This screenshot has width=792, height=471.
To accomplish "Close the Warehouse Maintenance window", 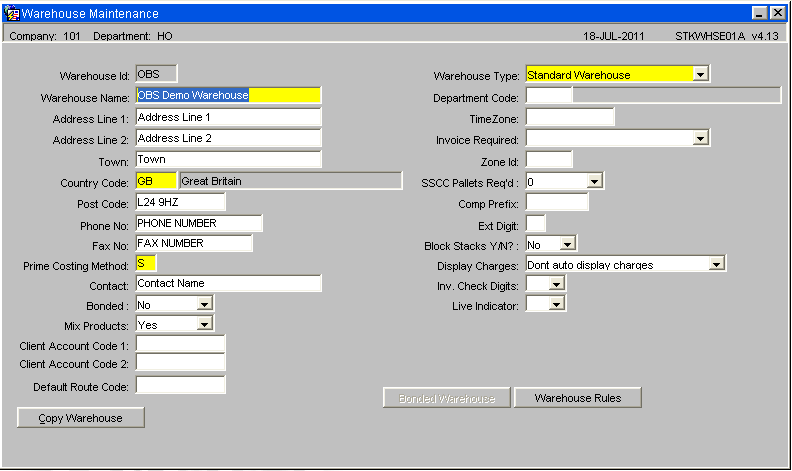I will [x=777, y=13].
